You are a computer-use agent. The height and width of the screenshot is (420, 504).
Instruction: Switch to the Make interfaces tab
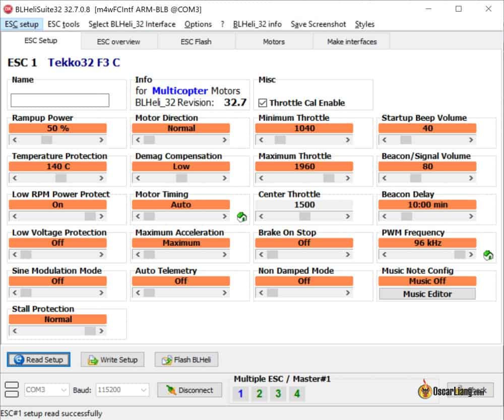pyautogui.click(x=352, y=41)
